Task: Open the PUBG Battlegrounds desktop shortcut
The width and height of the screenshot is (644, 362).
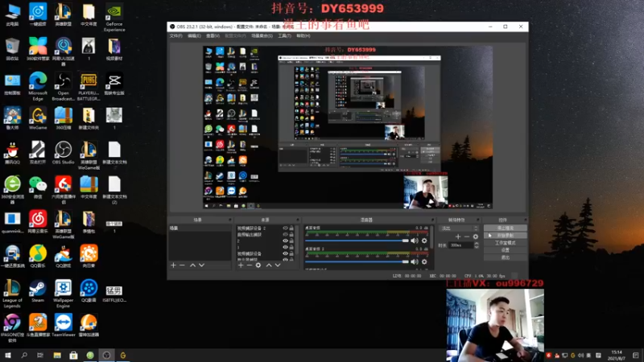Action: click(x=89, y=86)
